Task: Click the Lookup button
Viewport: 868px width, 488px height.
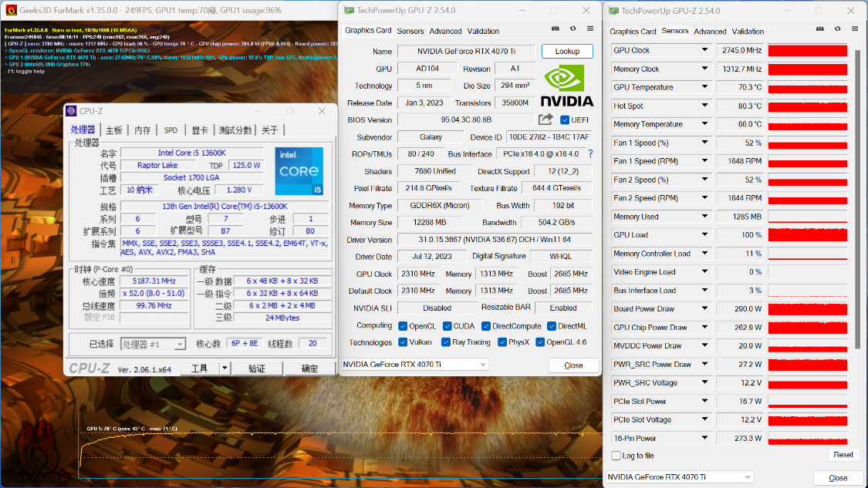Action: tap(567, 51)
